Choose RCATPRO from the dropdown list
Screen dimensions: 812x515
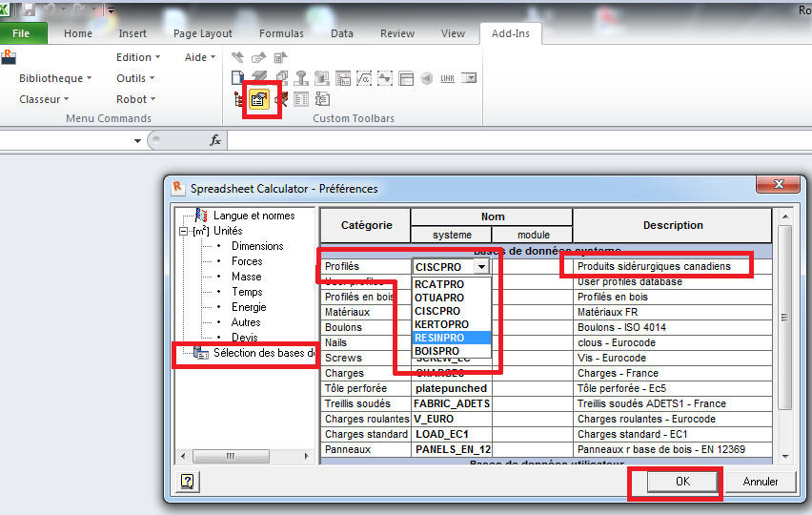pos(452,284)
